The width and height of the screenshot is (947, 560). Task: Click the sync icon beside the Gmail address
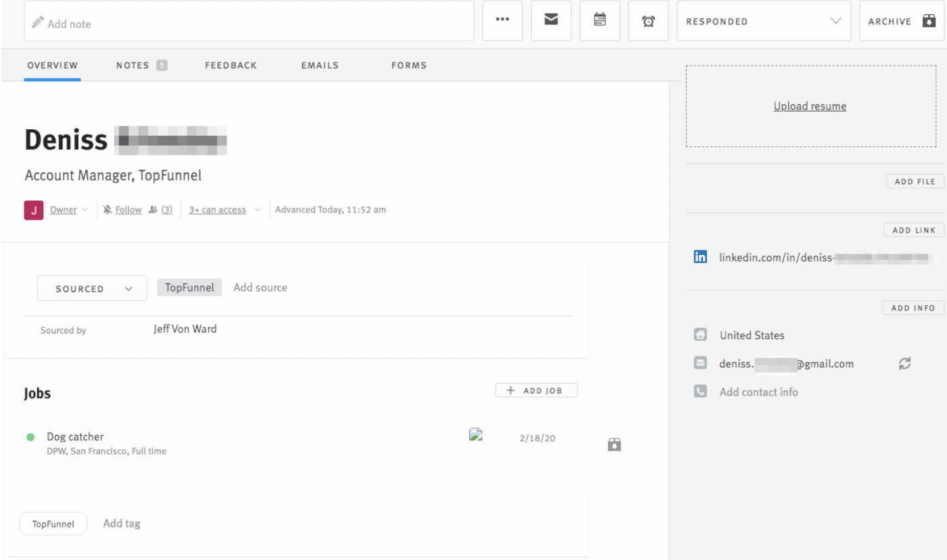905,363
